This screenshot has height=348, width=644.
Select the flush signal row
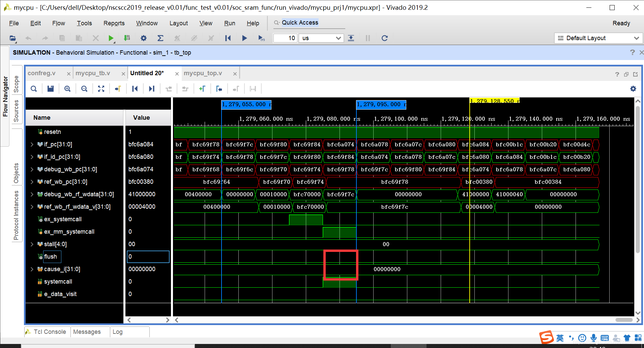(50, 257)
